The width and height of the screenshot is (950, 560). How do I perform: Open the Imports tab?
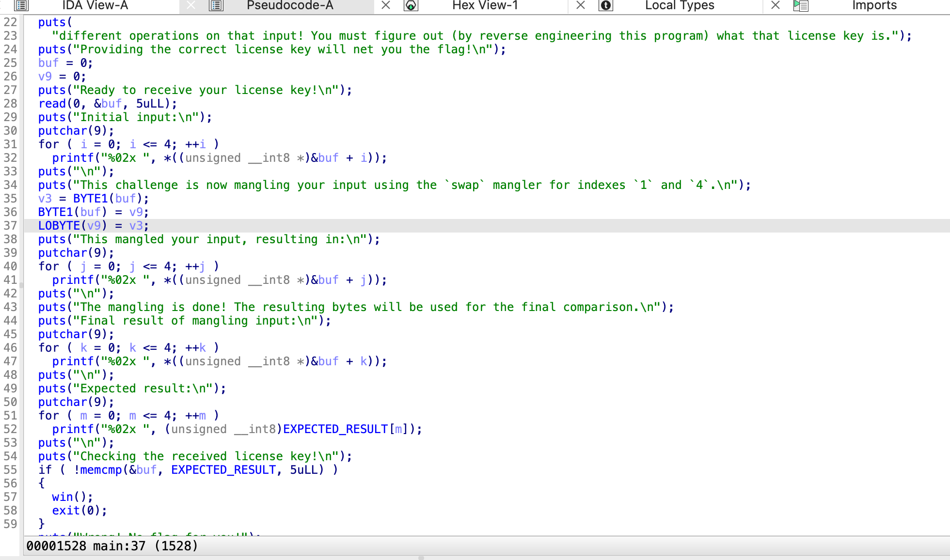tap(874, 5)
